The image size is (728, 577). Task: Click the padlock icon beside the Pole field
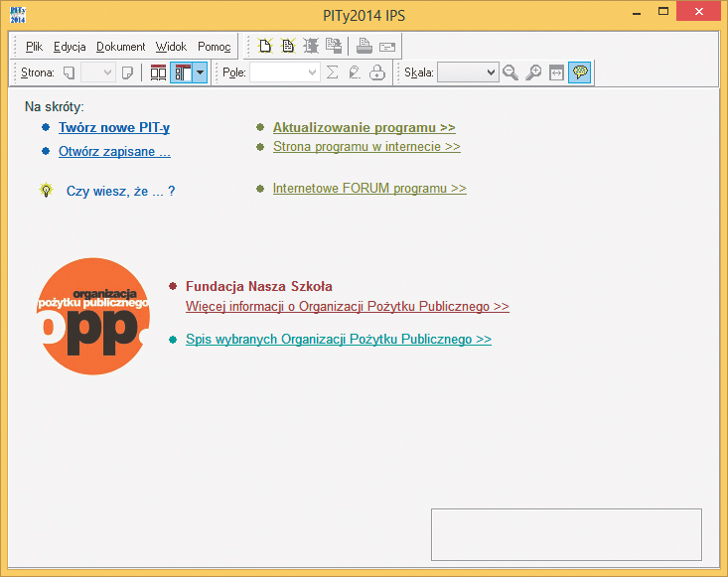(377, 72)
